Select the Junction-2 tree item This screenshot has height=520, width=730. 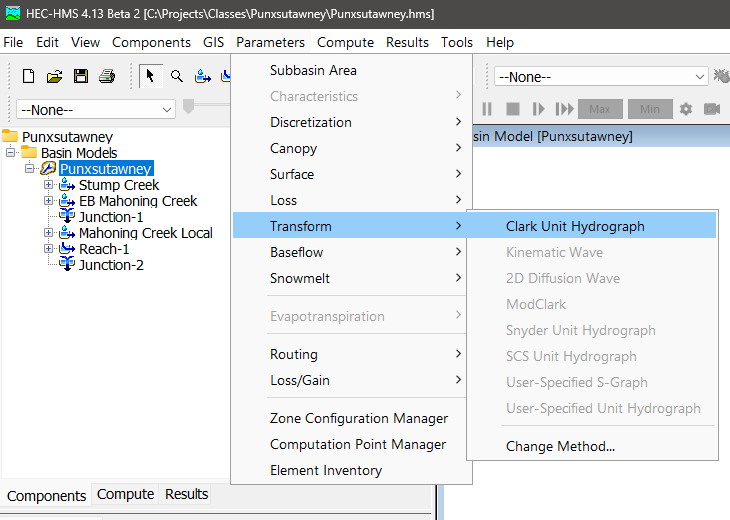(111, 265)
